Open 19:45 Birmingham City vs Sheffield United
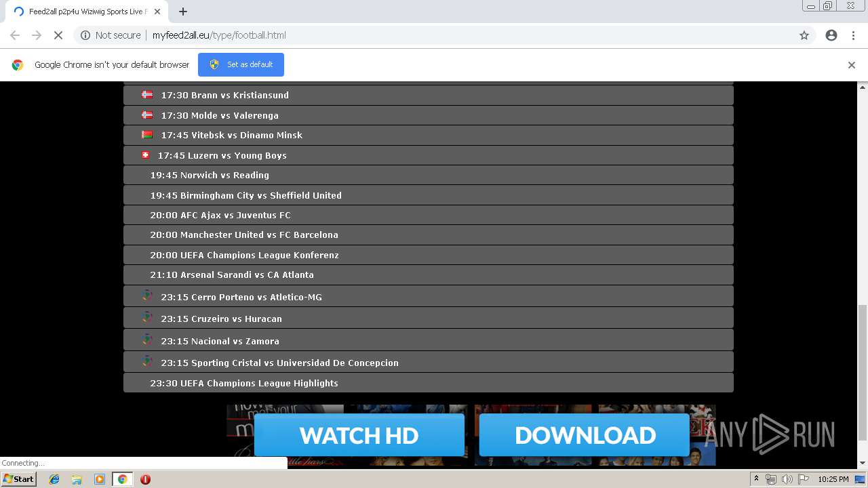This screenshot has width=868, height=488. pyautogui.click(x=429, y=195)
